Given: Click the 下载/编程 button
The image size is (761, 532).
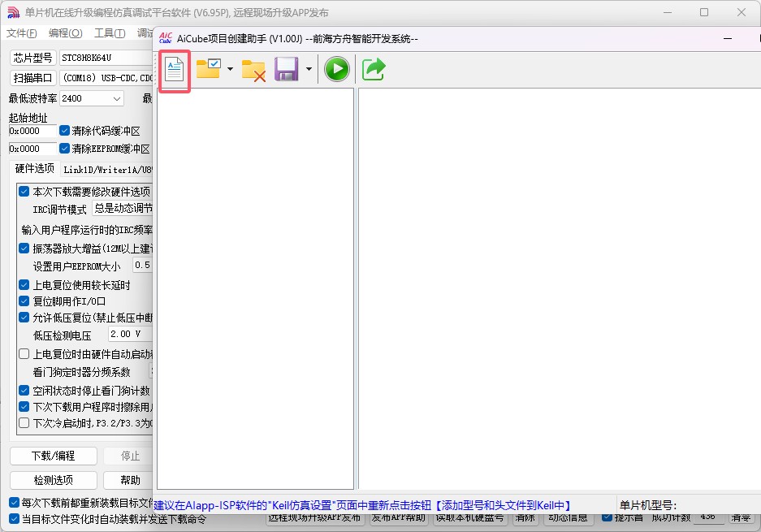Looking at the screenshot, I should pos(54,456).
